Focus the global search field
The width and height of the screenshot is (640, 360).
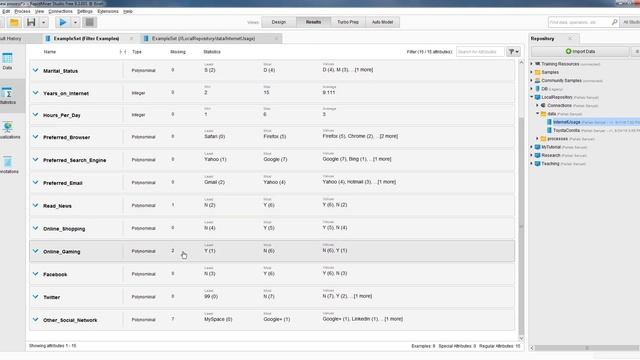579,22
